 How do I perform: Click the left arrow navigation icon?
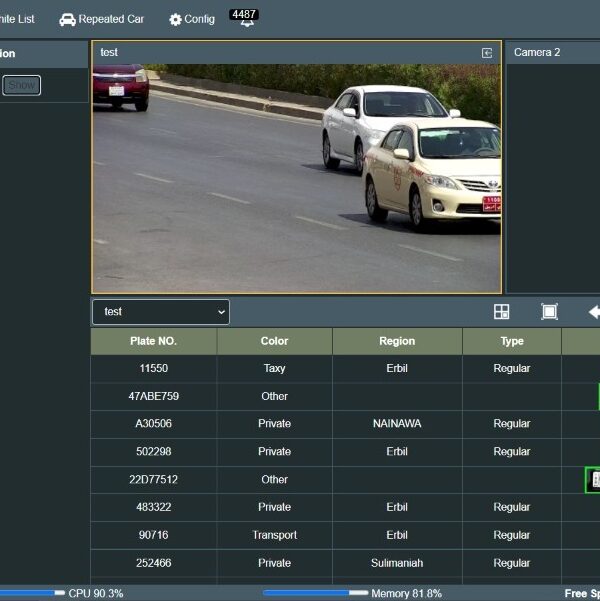594,312
